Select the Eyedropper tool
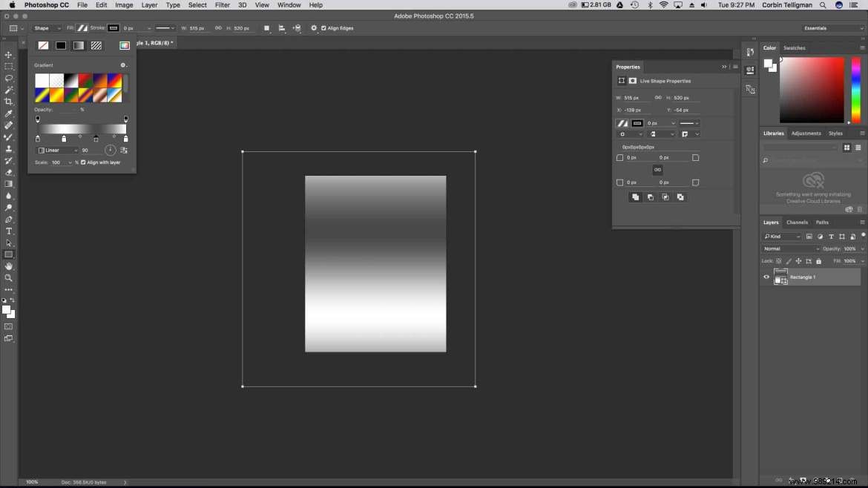Viewport: 868px width, 488px height. pyautogui.click(x=9, y=114)
